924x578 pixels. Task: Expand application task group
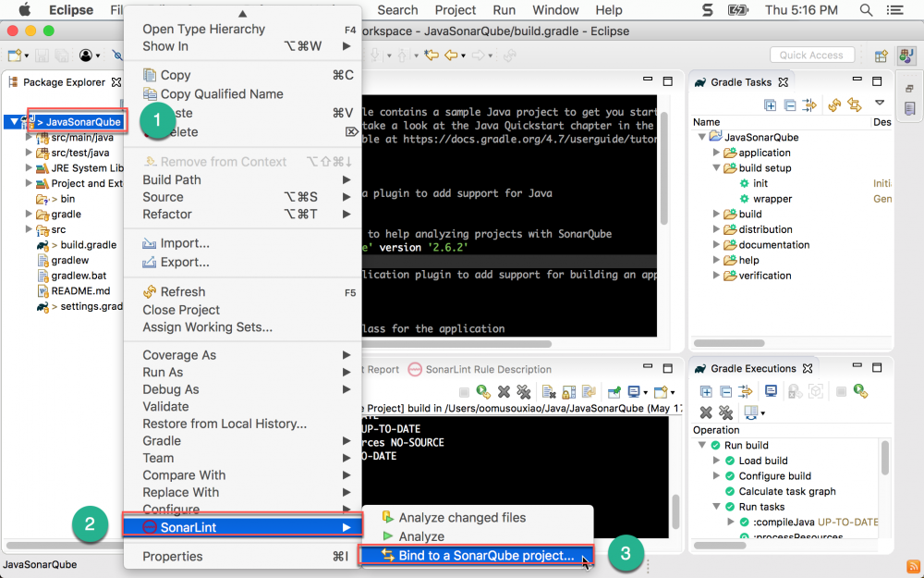717,153
